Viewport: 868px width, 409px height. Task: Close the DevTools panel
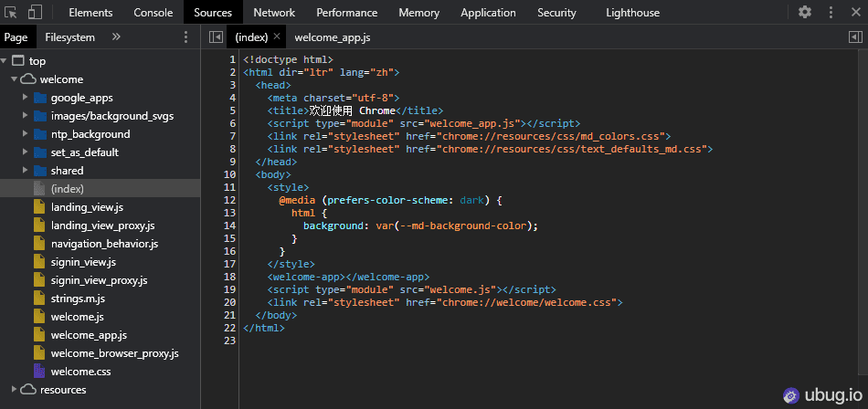point(854,13)
